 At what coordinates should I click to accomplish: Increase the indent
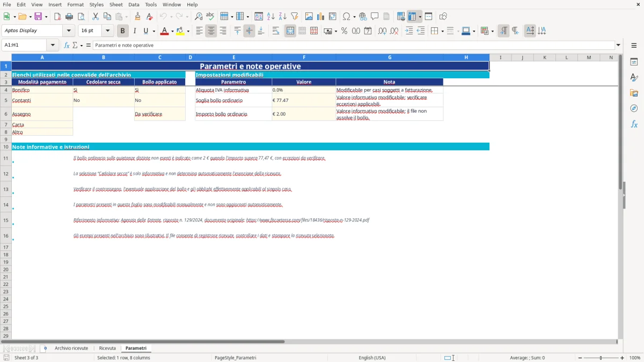point(409,31)
